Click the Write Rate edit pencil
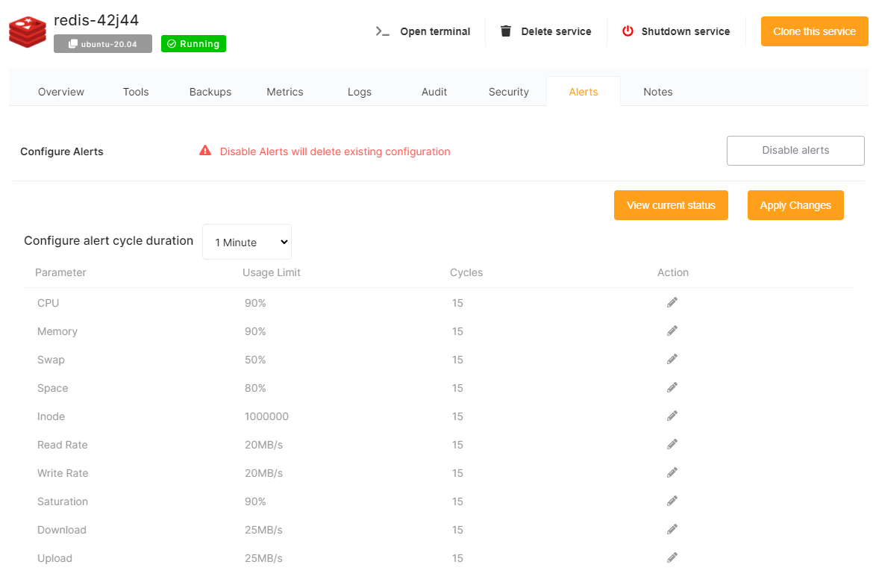 click(672, 472)
